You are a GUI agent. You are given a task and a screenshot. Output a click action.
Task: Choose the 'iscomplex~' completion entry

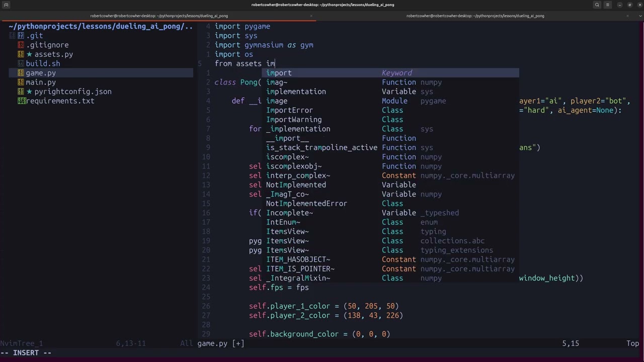tap(390, 156)
